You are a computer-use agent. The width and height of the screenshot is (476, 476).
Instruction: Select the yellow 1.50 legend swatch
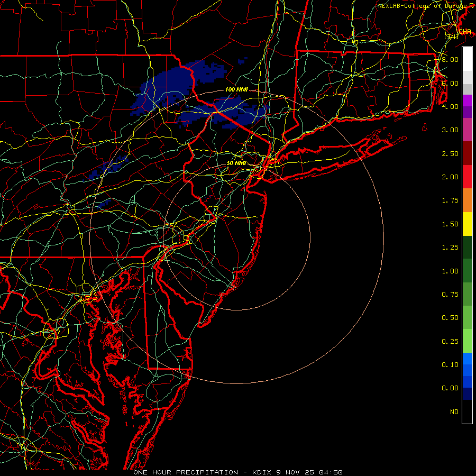(467, 224)
